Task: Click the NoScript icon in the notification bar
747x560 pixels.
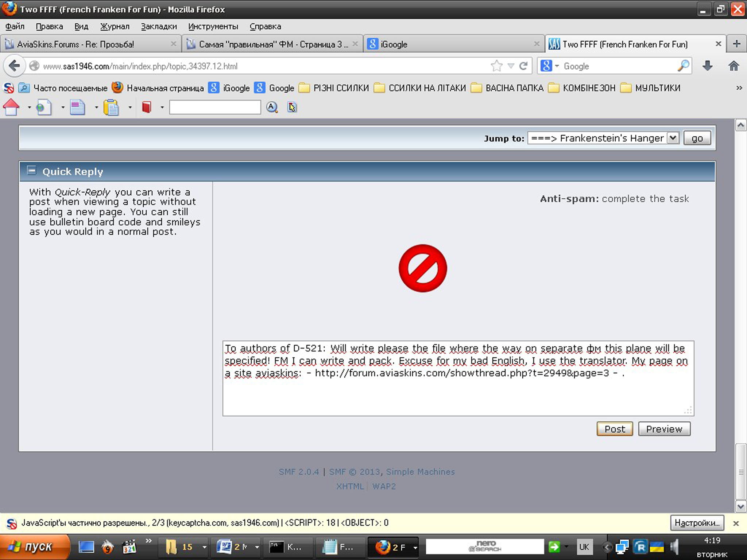Action: click(x=12, y=524)
